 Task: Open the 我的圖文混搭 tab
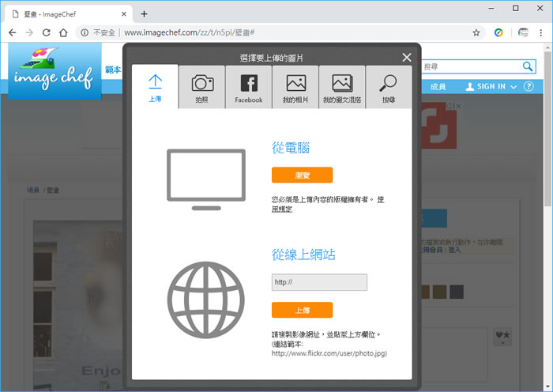[342, 88]
